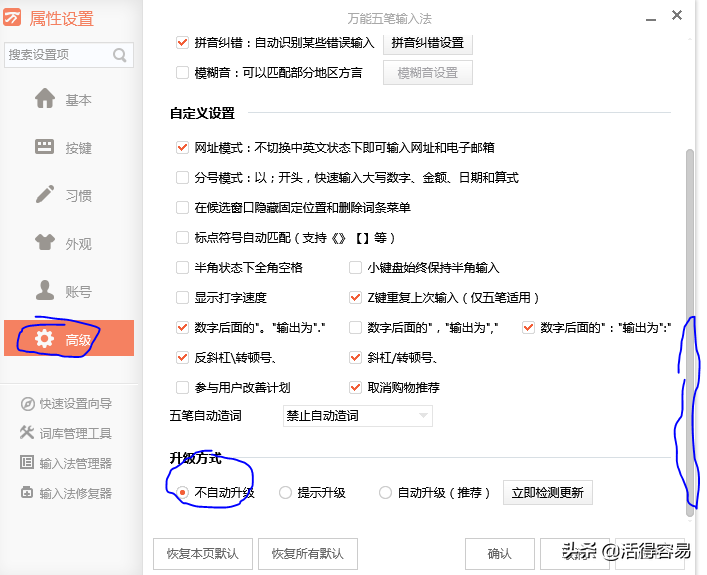Viewport: 707px width, 575px height.
Task: Check 数字后面的"，"输出为"," checkbox
Action: (355, 327)
